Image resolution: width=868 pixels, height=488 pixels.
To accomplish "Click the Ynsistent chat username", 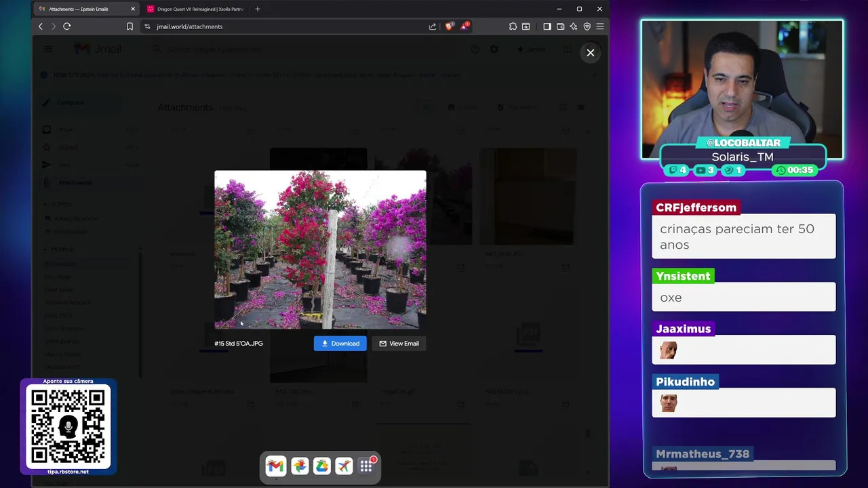I will tap(683, 276).
